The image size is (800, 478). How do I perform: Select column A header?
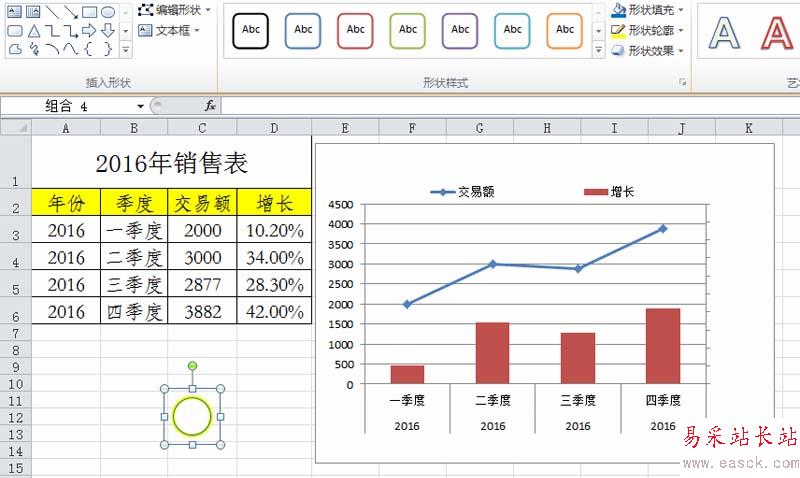coord(66,128)
